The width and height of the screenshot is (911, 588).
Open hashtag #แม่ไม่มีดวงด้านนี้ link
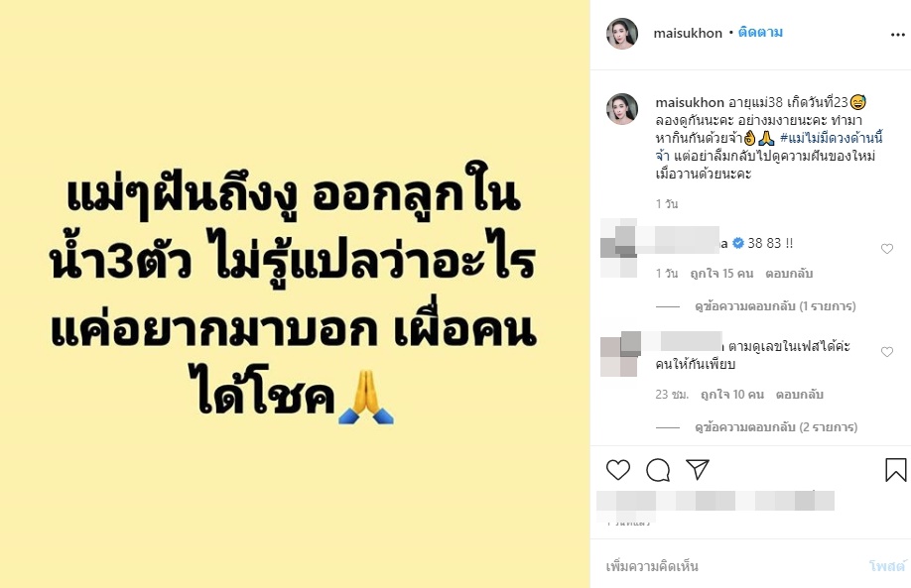pyautogui.click(x=831, y=138)
